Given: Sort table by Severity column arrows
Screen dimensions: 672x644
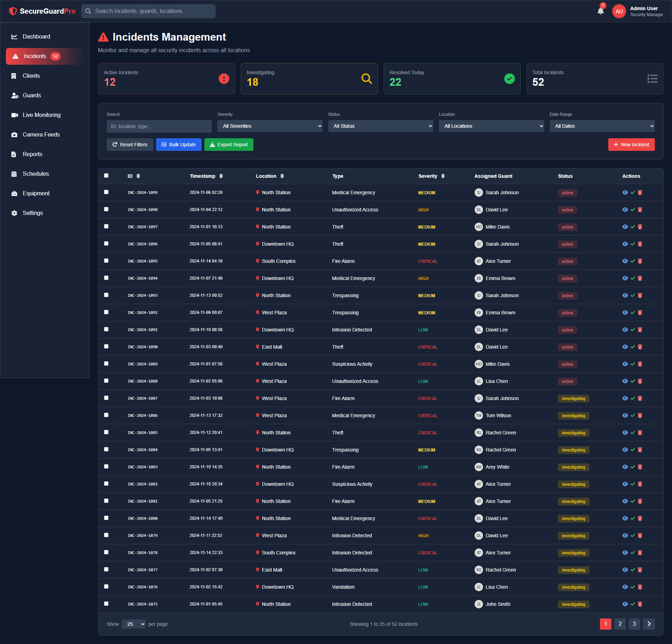Looking at the screenshot, I should point(443,176).
